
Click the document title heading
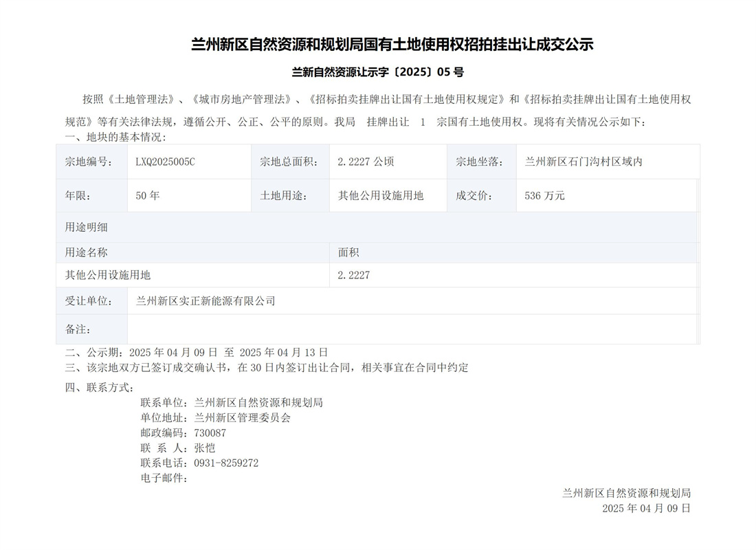392,45
